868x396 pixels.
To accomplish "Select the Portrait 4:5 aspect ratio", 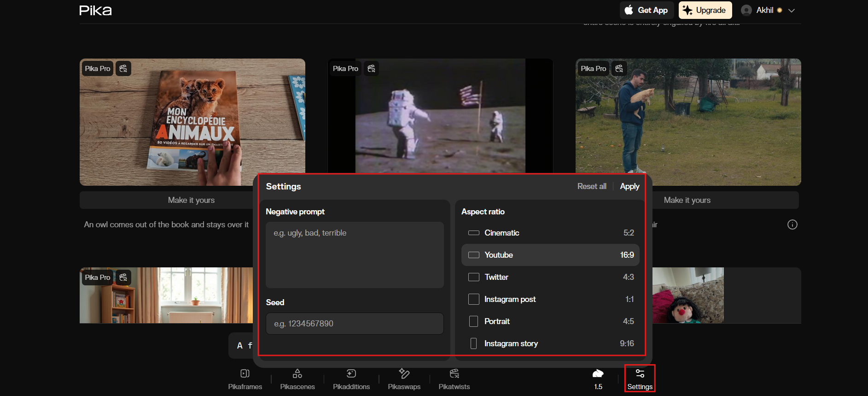I will [550, 321].
